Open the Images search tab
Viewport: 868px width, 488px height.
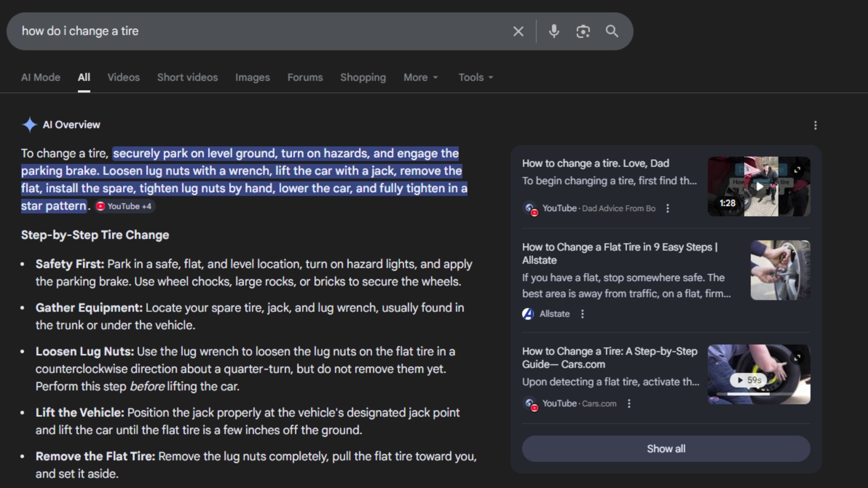coord(252,77)
